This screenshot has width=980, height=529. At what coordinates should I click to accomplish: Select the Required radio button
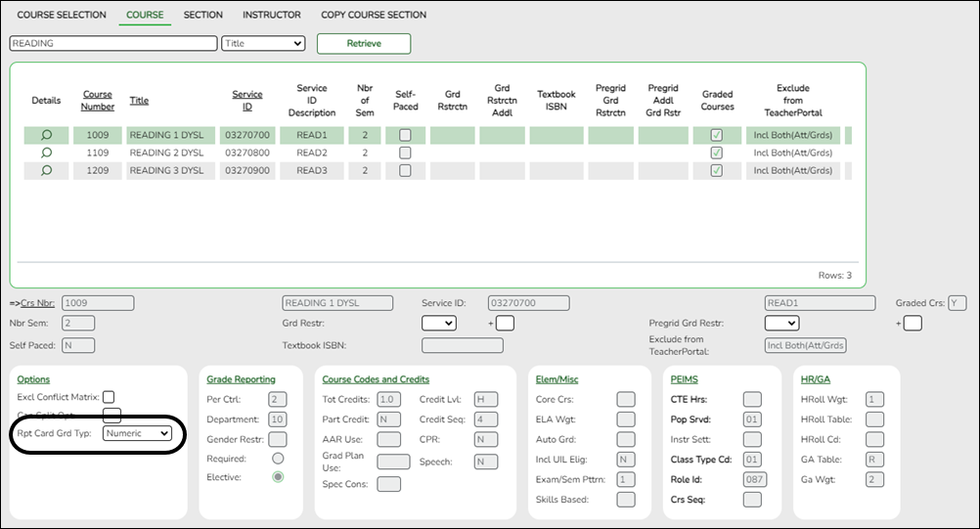278,458
